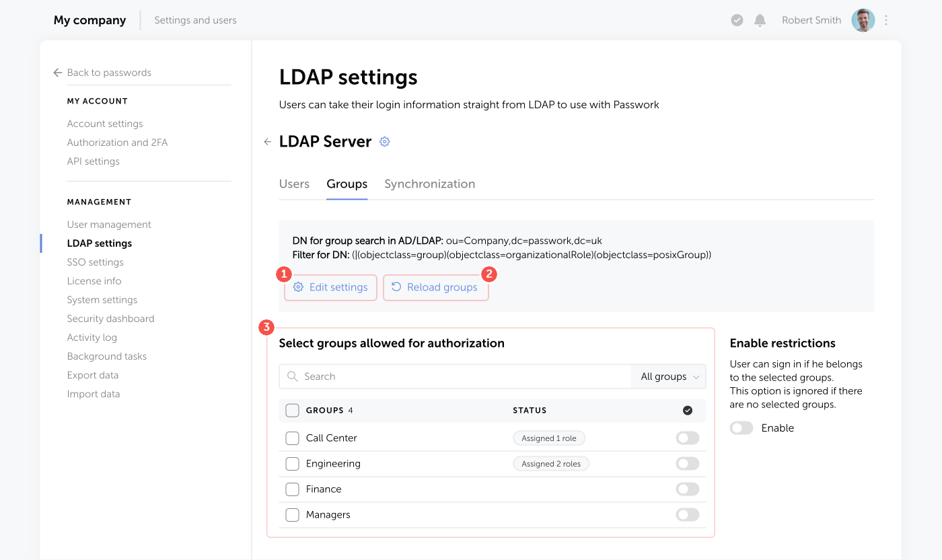Click the magnifier icon in group search
Image resolution: width=942 pixels, height=560 pixels.
[x=293, y=376]
